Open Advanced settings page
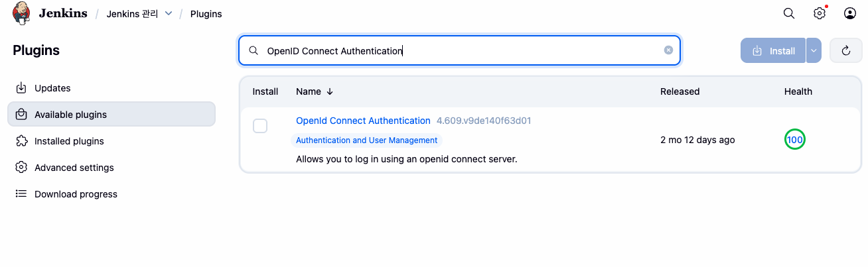The image size is (868, 267). click(111, 168)
